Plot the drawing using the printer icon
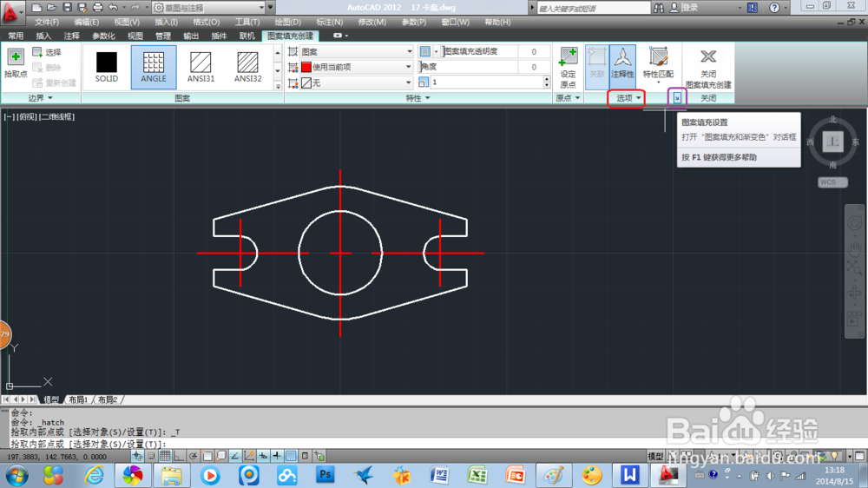 click(97, 8)
